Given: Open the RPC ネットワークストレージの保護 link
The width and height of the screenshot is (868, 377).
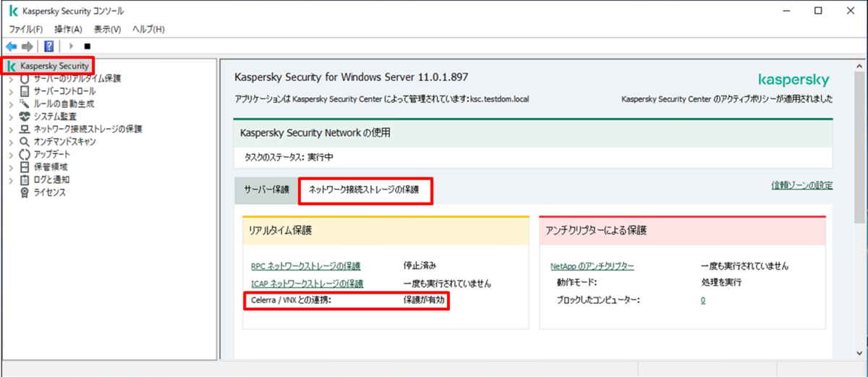Looking at the screenshot, I should click(305, 266).
